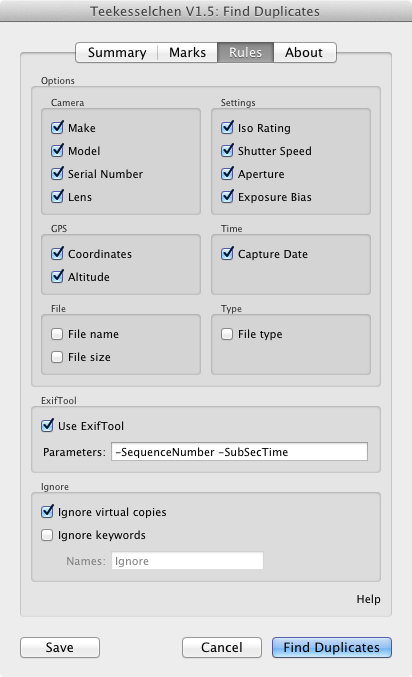The width and height of the screenshot is (412, 677).
Task: Enable Ignore keywords checkbox
Action: tap(47, 535)
